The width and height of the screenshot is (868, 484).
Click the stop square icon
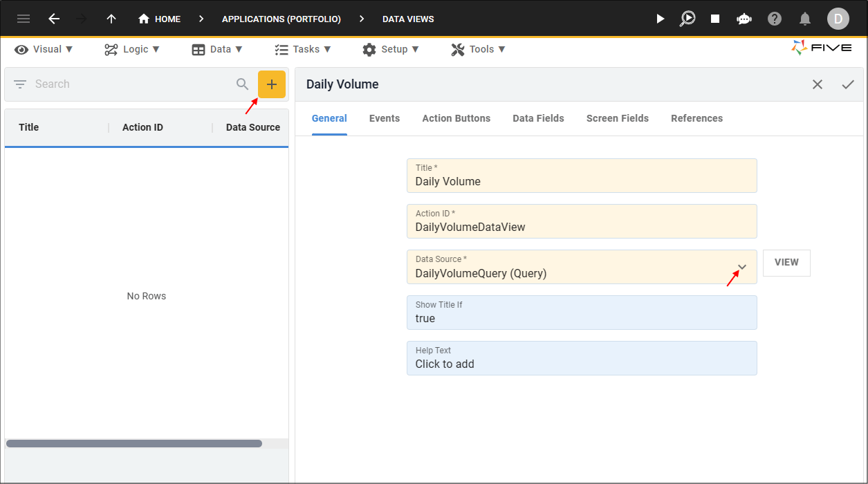[715, 19]
